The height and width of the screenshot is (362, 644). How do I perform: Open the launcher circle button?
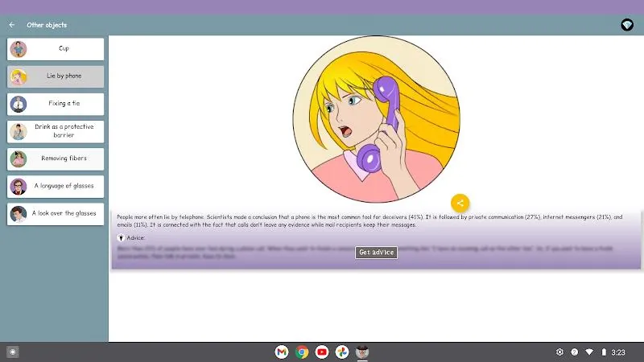coord(13,352)
